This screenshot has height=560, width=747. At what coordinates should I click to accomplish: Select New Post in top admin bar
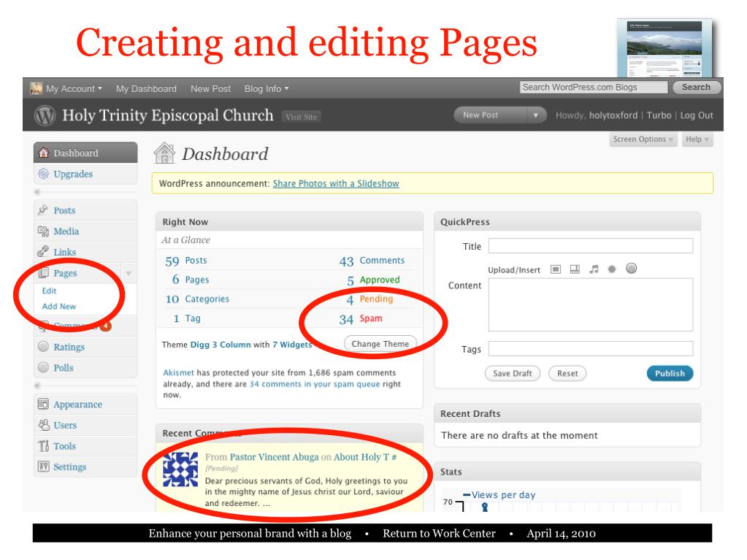[210, 88]
